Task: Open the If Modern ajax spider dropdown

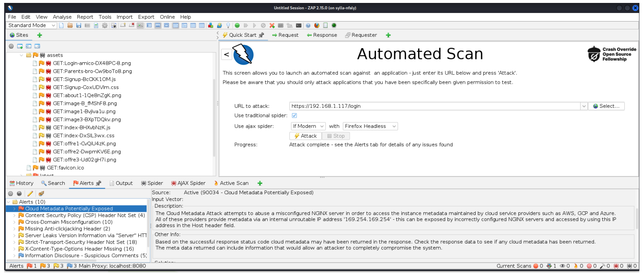Action: tap(308, 126)
